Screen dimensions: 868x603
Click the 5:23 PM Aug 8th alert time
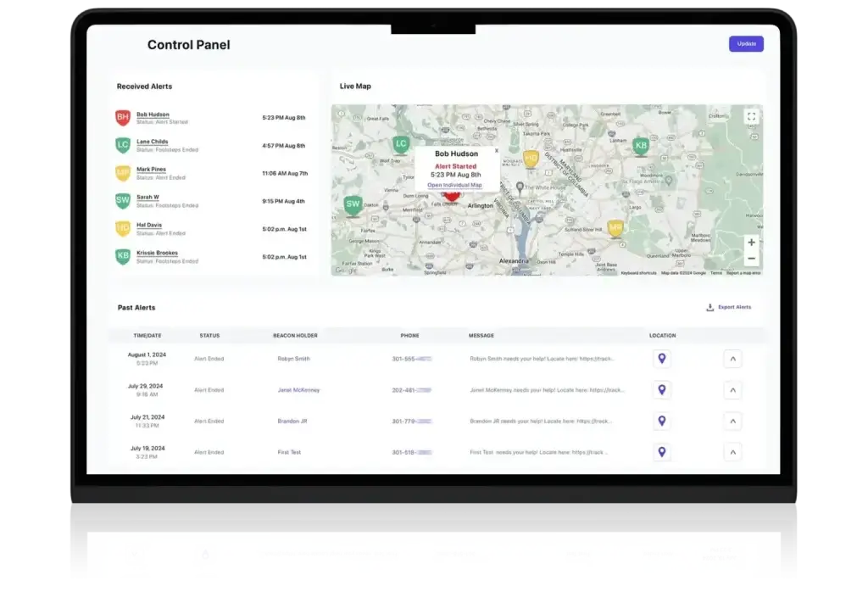click(283, 117)
